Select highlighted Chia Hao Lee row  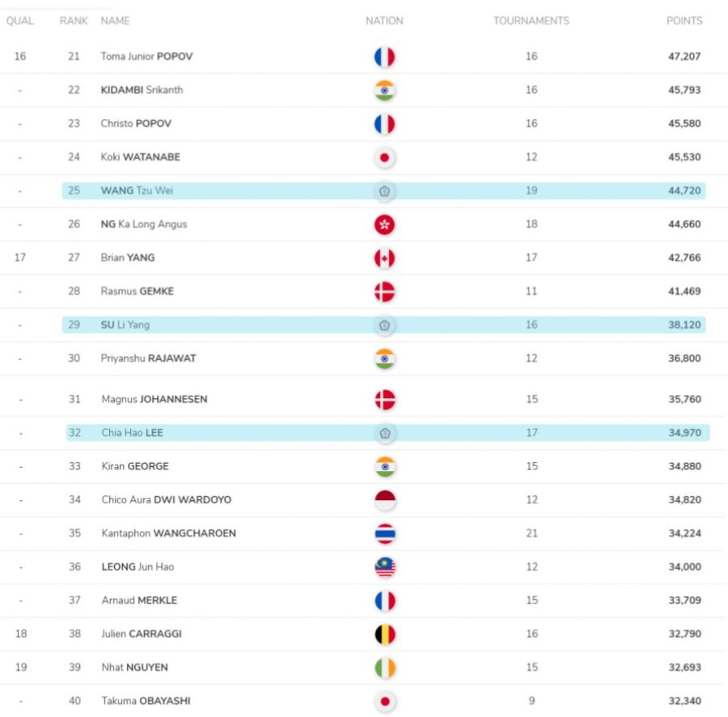point(387,433)
